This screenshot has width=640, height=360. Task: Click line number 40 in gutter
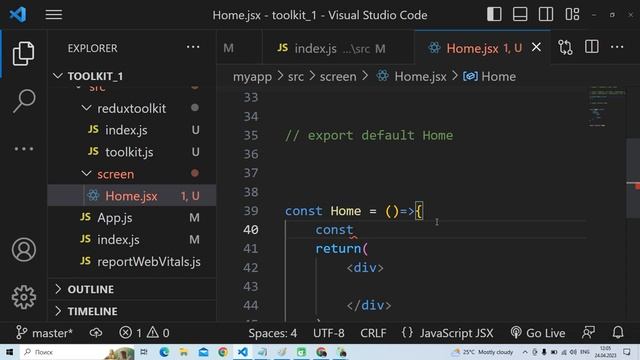[x=250, y=230]
